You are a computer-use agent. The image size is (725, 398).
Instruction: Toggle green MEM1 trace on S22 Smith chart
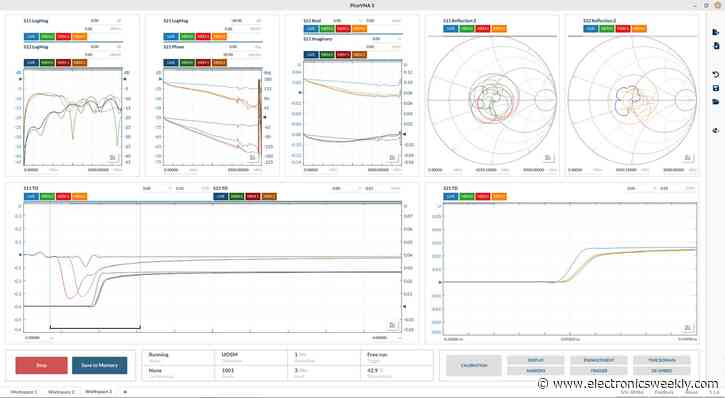[x=606, y=29]
